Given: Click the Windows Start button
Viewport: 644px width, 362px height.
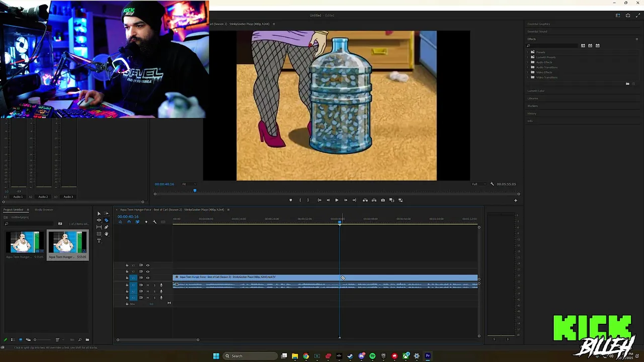Looking at the screenshot, I should [216, 356].
